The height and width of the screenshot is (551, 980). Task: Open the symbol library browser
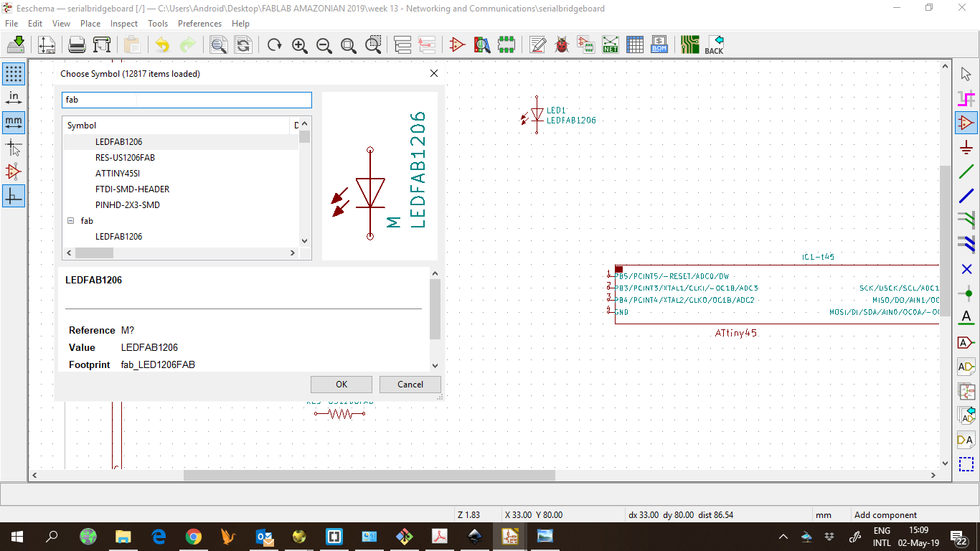point(482,45)
